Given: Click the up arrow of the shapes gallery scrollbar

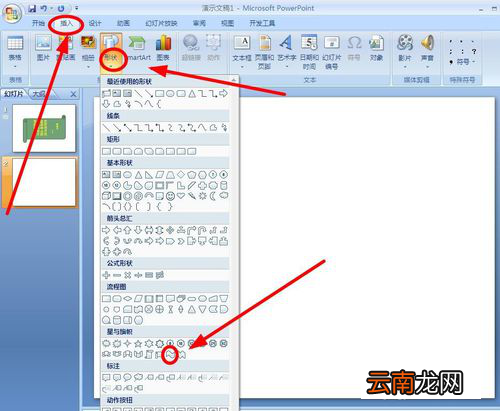Looking at the screenshot, I should pyautogui.click(x=234, y=80).
